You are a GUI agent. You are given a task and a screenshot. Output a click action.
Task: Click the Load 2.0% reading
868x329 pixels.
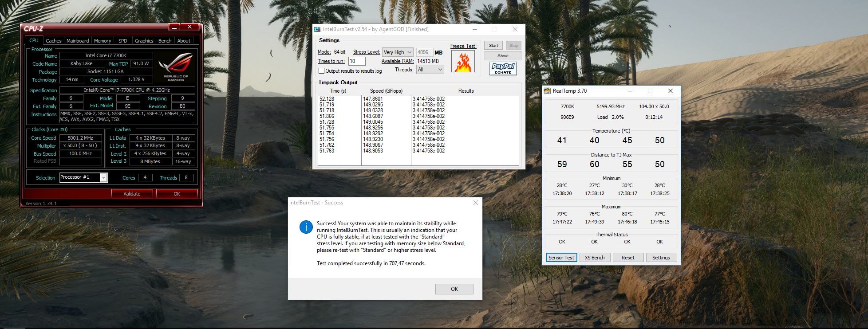(611, 117)
